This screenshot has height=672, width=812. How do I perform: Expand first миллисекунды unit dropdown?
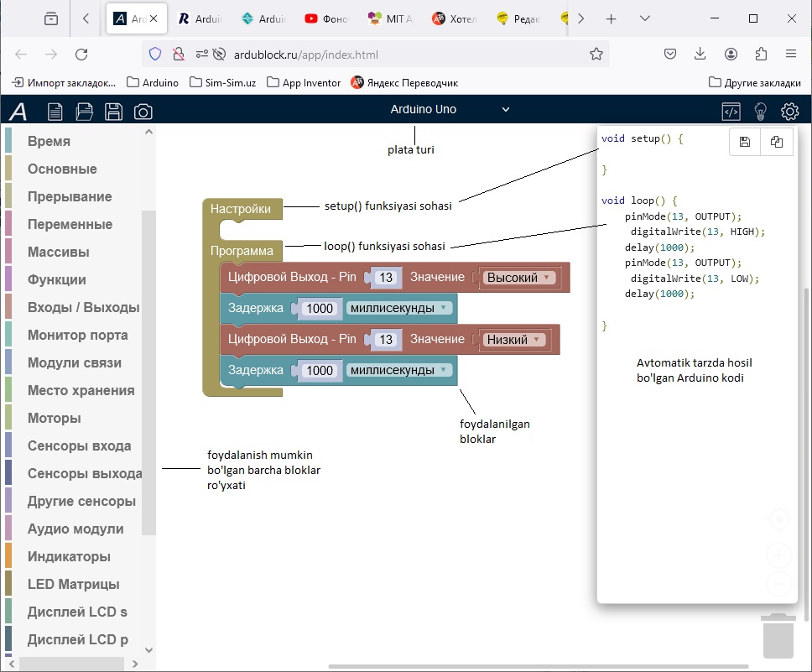[398, 308]
